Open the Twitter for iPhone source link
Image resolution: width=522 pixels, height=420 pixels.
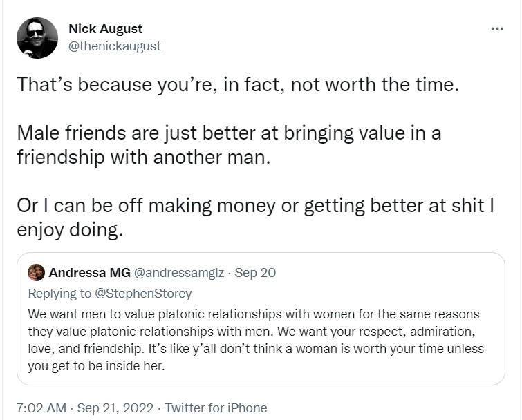tap(216, 408)
